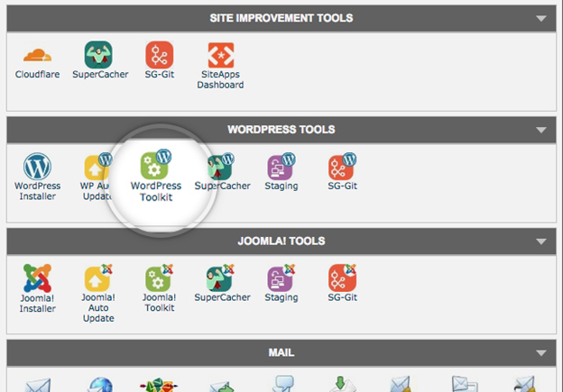Collapse the WordPress Tools section arrow
This screenshot has height=392, width=563.
541,130
